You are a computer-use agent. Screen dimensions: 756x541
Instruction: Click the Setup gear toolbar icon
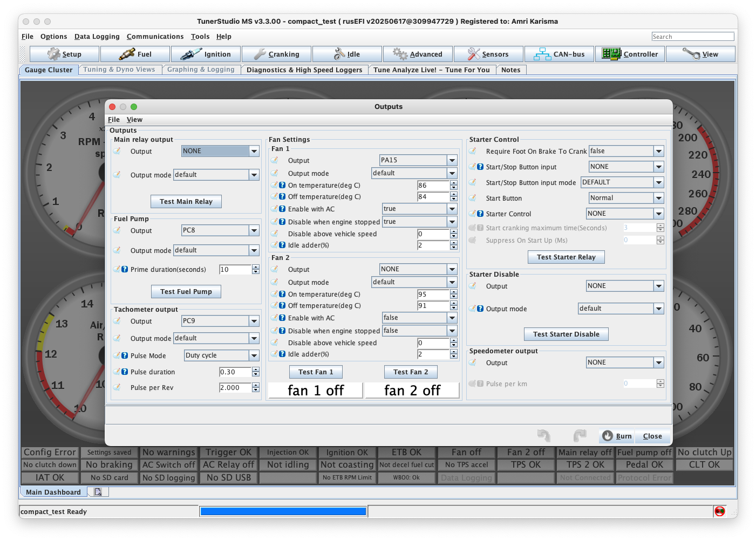click(53, 54)
